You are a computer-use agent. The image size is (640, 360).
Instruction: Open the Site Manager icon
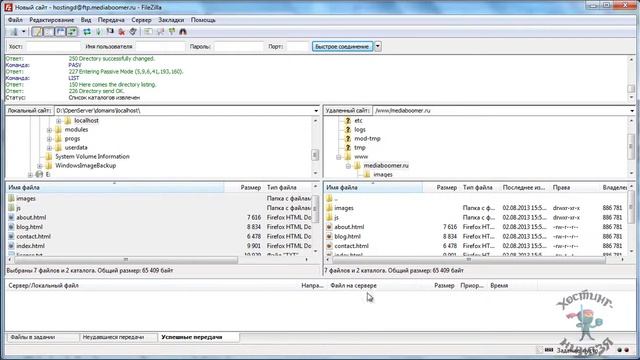14,31
